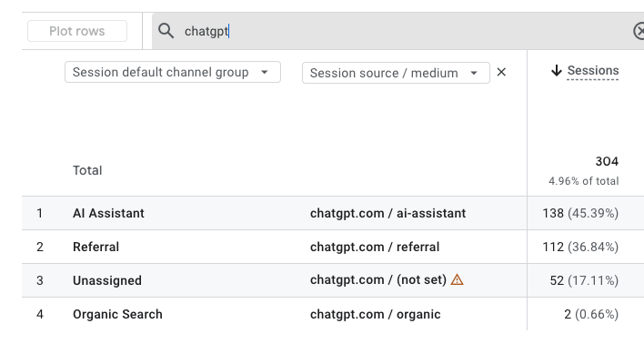Image resolution: width=644 pixels, height=344 pixels.
Task: Click row number 1
Action: click(x=39, y=213)
